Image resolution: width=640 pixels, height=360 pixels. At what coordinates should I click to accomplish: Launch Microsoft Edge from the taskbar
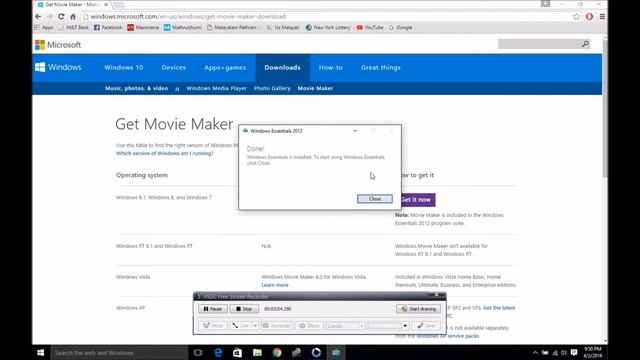(218, 353)
